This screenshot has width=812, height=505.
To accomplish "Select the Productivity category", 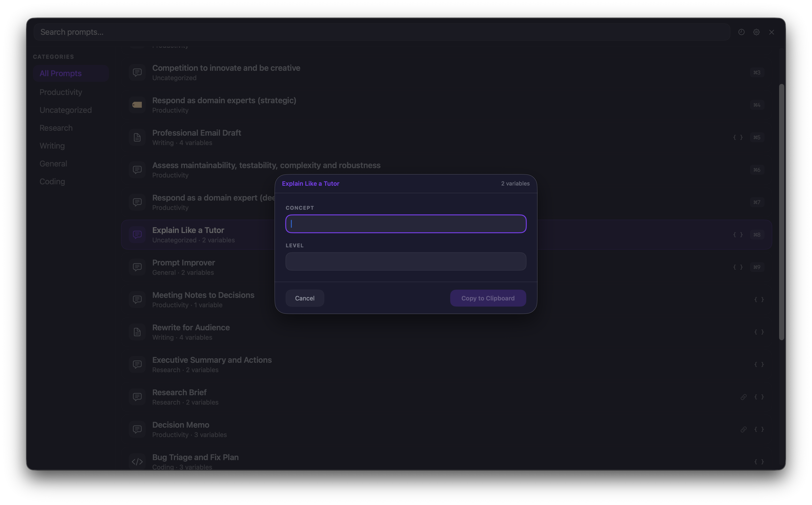I will (x=61, y=92).
